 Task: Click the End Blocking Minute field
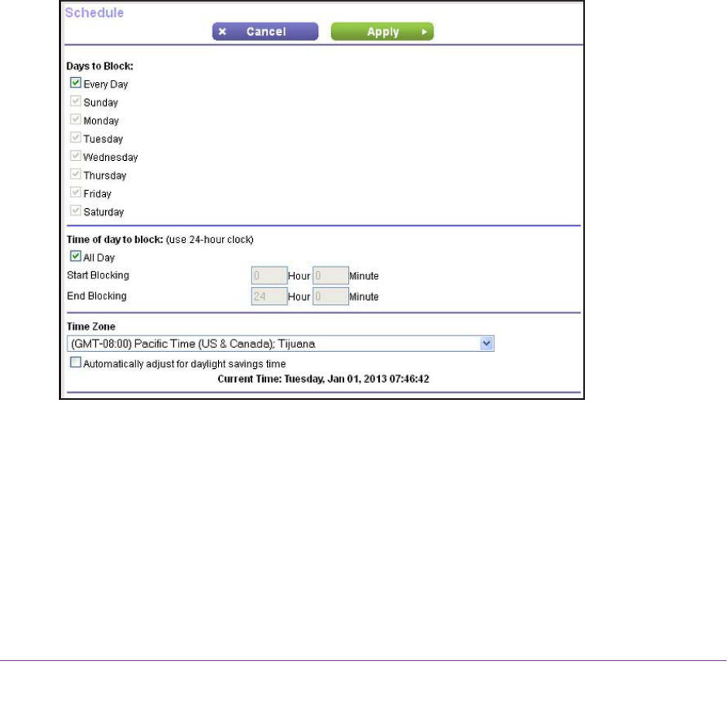(330, 296)
